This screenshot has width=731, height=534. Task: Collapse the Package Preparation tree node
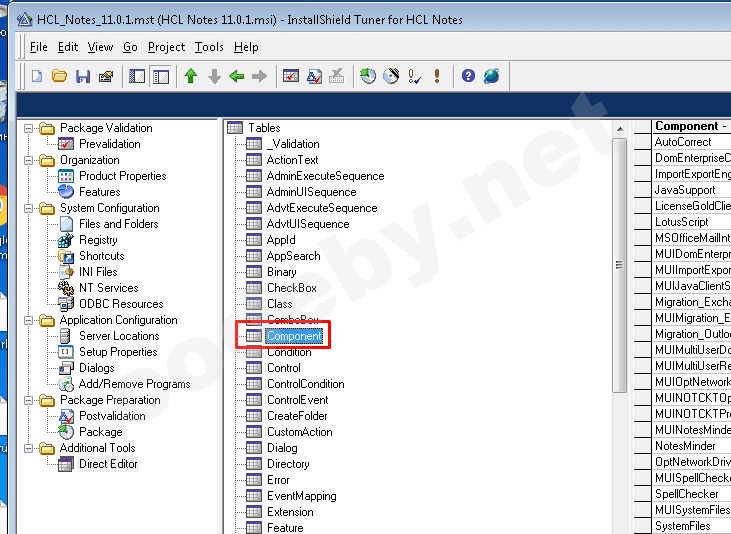(28, 400)
